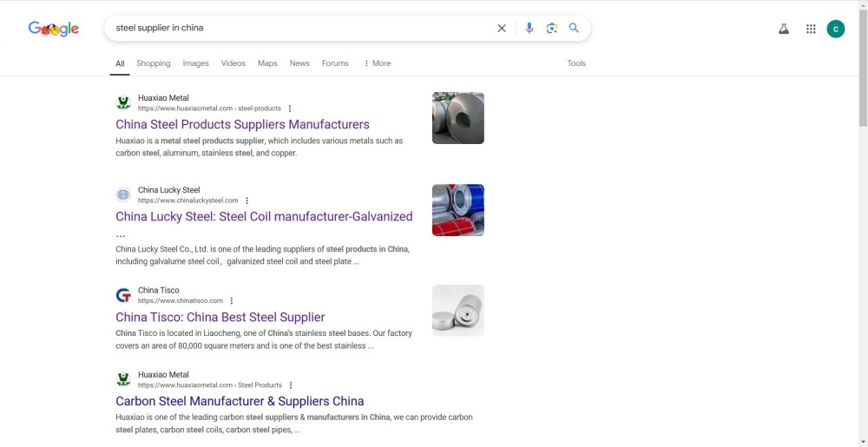The height and width of the screenshot is (447, 868).
Task: Switch to the Images tab
Action: (196, 63)
